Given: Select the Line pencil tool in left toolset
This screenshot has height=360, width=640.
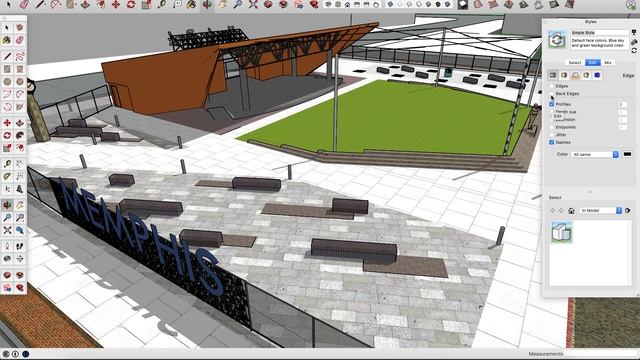Looking at the screenshot, I should [x=7, y=56].
